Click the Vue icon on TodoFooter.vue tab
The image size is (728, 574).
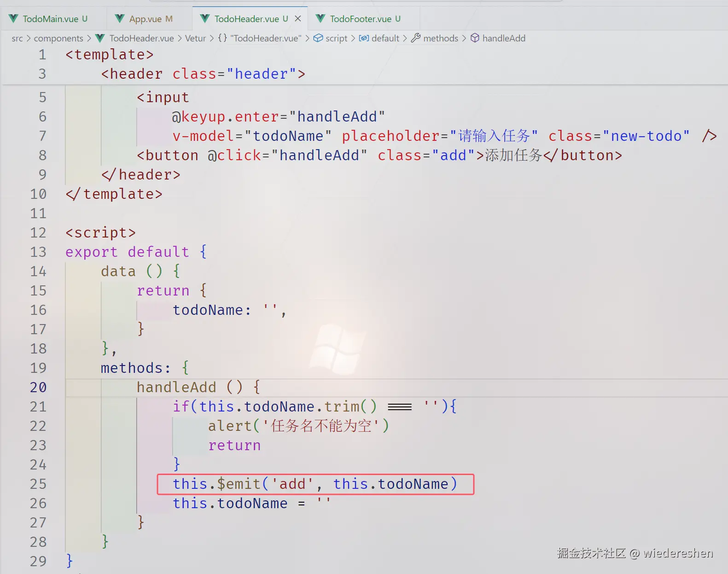(x=320, y=18)
